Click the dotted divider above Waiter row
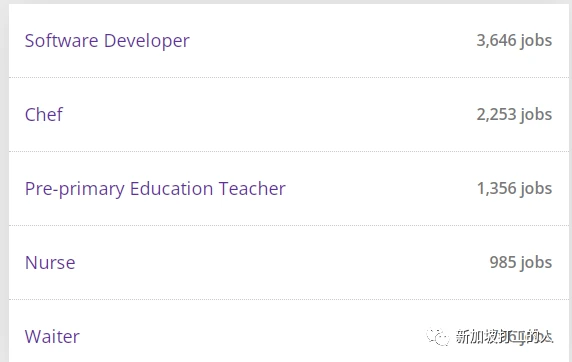The height and width of the screenshot is (362, 572). (x=289, y=300)
